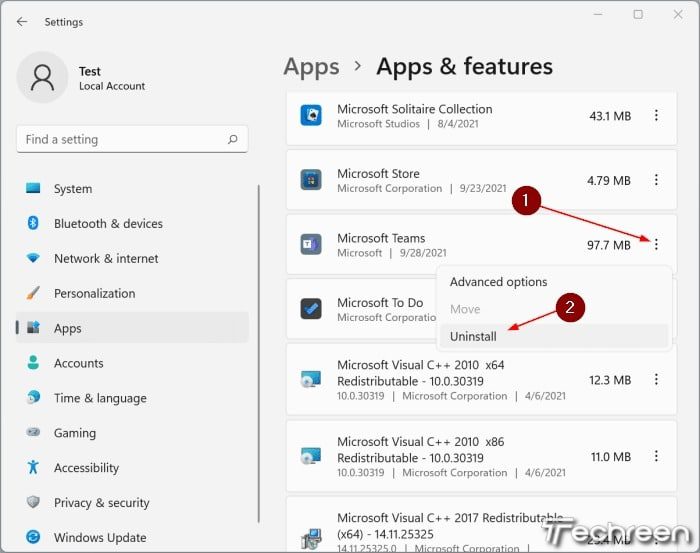Viewport: 700px width, 553px height.
Task: Click the 12.3 MB size of Visual C++ x64
Action: pos(610,380)
